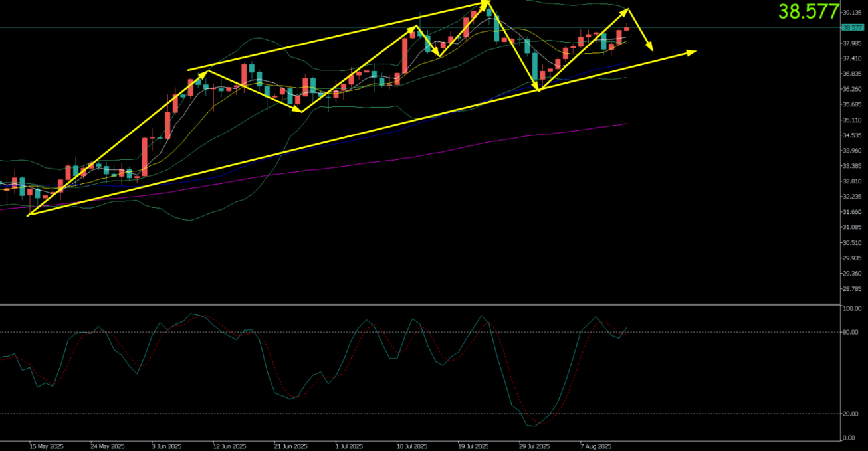Select the 21 Jun 2025 date label
Viewport: 868px width, 451px height.
(x=291, y=446)
